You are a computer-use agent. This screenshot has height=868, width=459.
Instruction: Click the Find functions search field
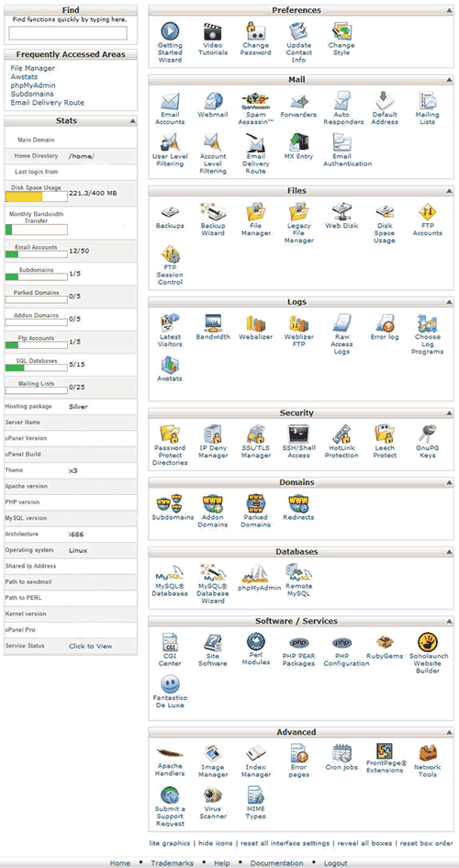68,33
